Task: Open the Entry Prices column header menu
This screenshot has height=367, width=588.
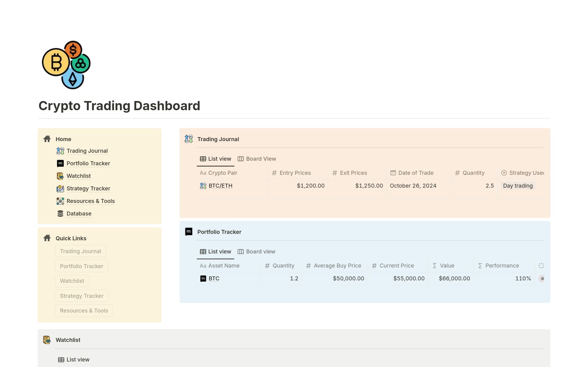Action: pos(295,173)
